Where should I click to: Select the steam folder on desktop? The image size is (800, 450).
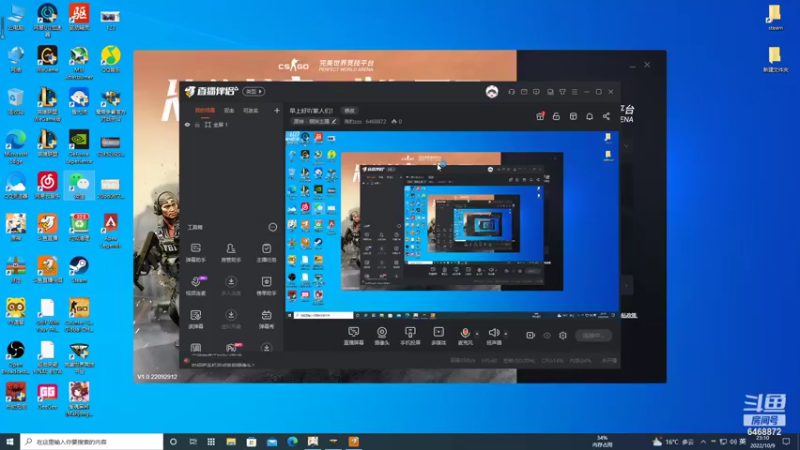click(775, 18)
